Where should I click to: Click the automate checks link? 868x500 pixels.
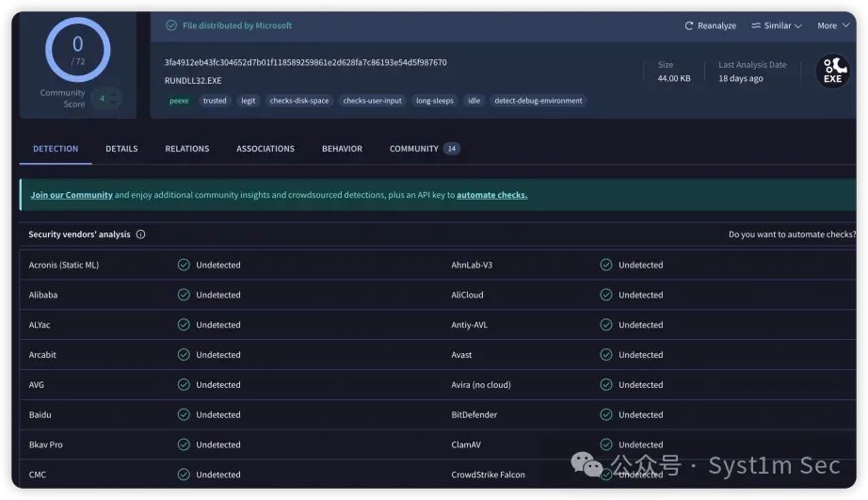pos(492,195)
